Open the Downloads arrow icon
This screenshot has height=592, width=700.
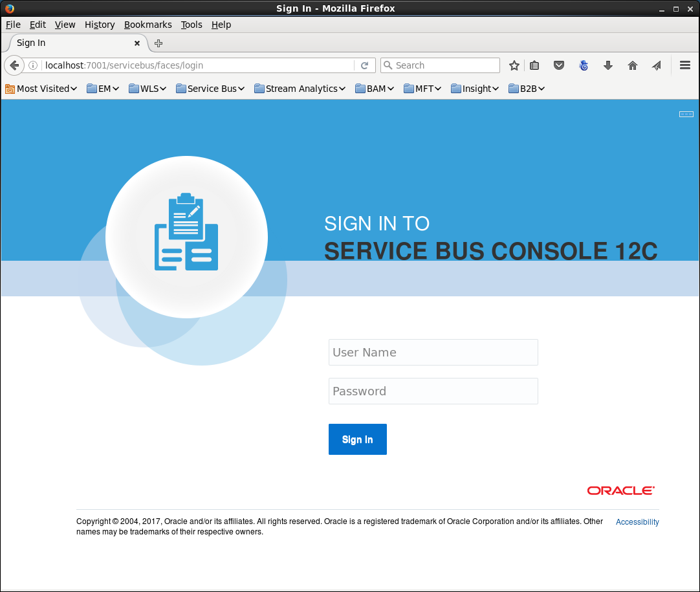click(608, 65)
